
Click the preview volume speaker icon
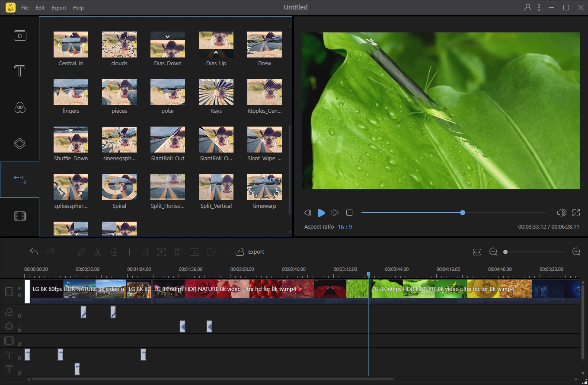click(562, 213)
